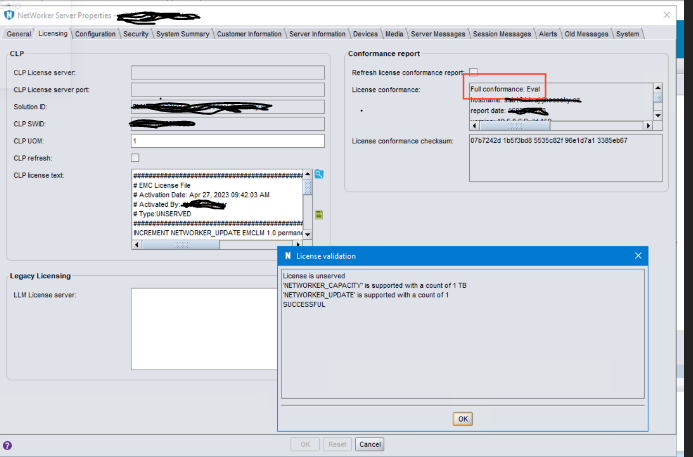Click scroll left arrow in License conformance box

point(475,126)
